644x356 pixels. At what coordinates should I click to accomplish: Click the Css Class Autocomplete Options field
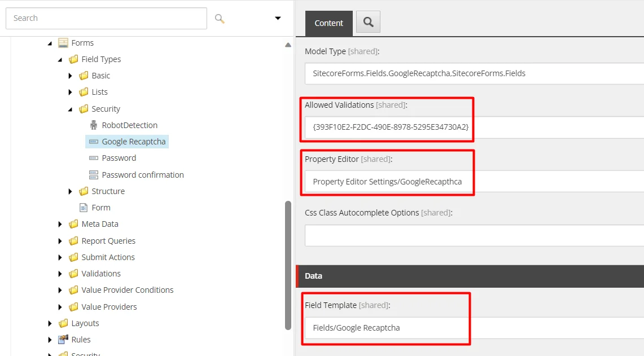(474, 235)
